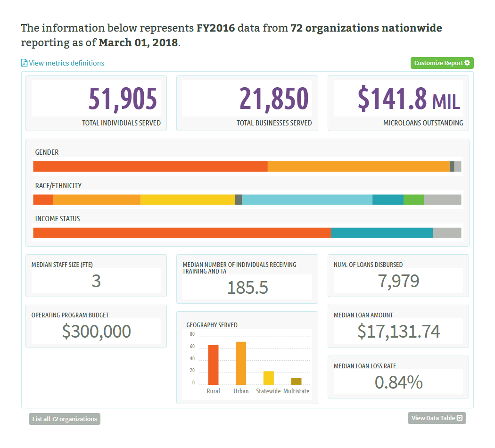Image resolution: width=495 pixels, height=448 pixels.
Task: Click the Multistate bar in the chart
Action: (296, 382)
